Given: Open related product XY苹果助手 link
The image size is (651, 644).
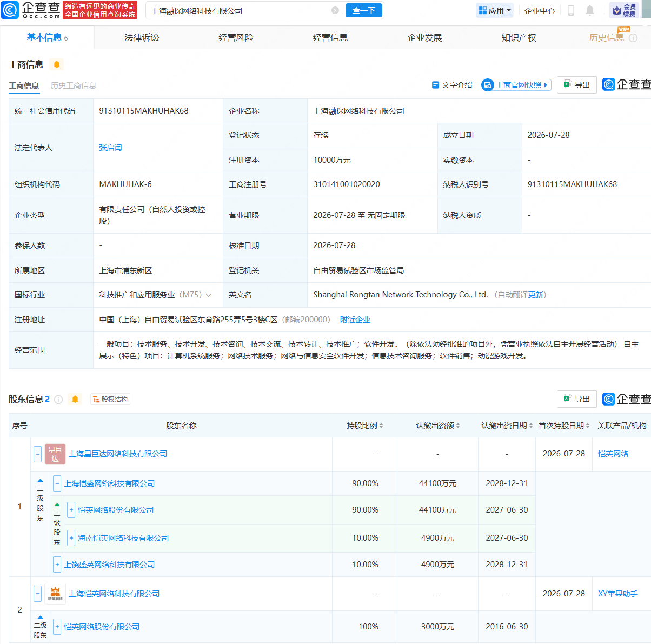Looking at the screenshot, I should pyautogui.click(x=617, y=594).
